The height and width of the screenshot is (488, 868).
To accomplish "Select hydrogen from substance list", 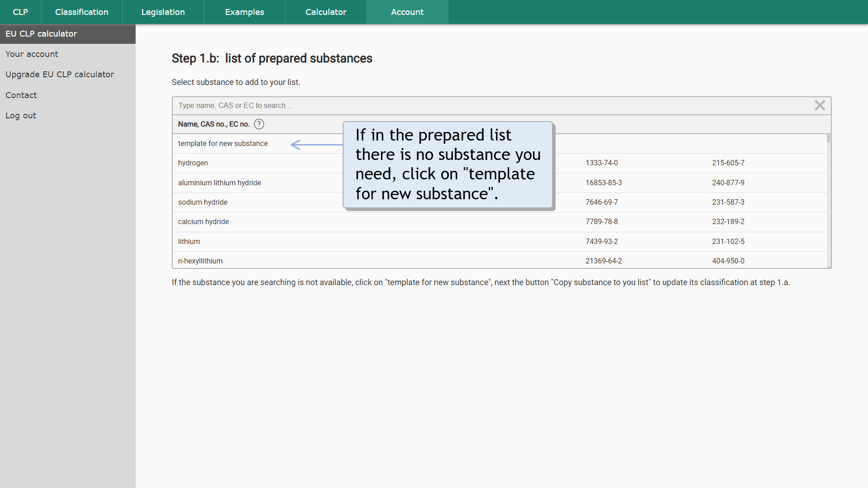I will (193, 163).
